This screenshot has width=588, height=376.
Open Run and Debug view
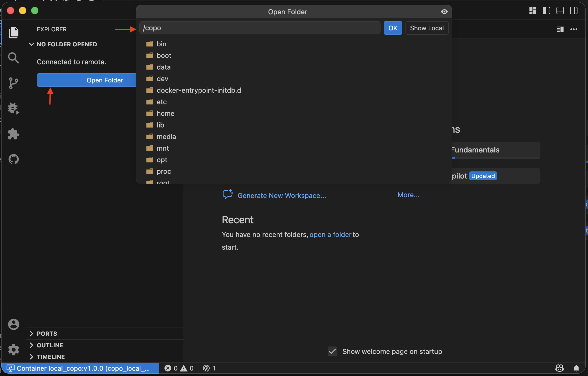click(13, 108)
